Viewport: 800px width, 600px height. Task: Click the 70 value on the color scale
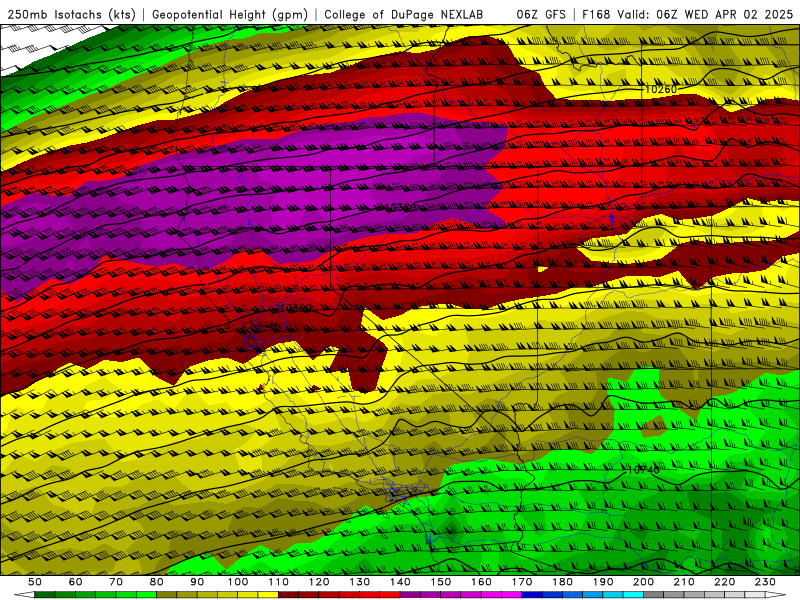click(x=116, y=582)
